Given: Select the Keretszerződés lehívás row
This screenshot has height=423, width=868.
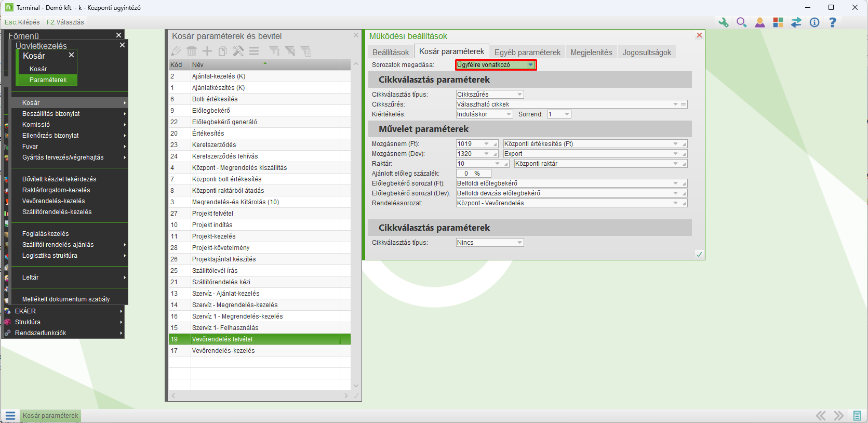Looking at the screenshot, I should coord(260,156).
